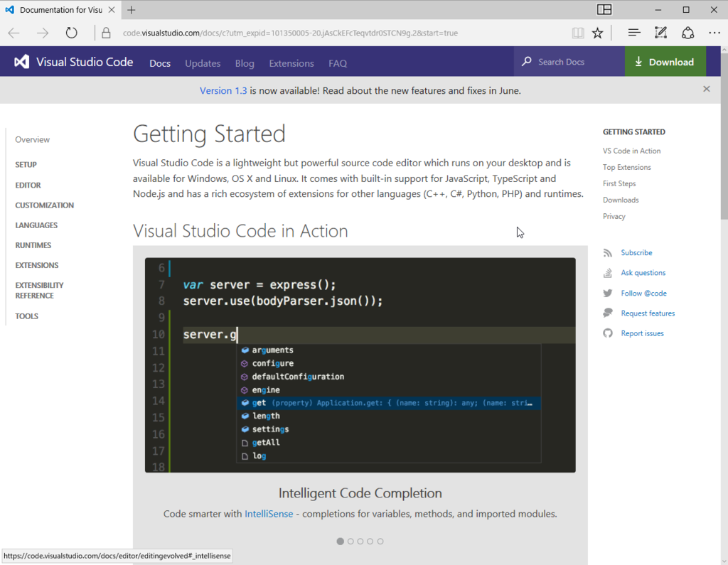
Task: Select the fourth carousel dot
Action: click(370, 542)
